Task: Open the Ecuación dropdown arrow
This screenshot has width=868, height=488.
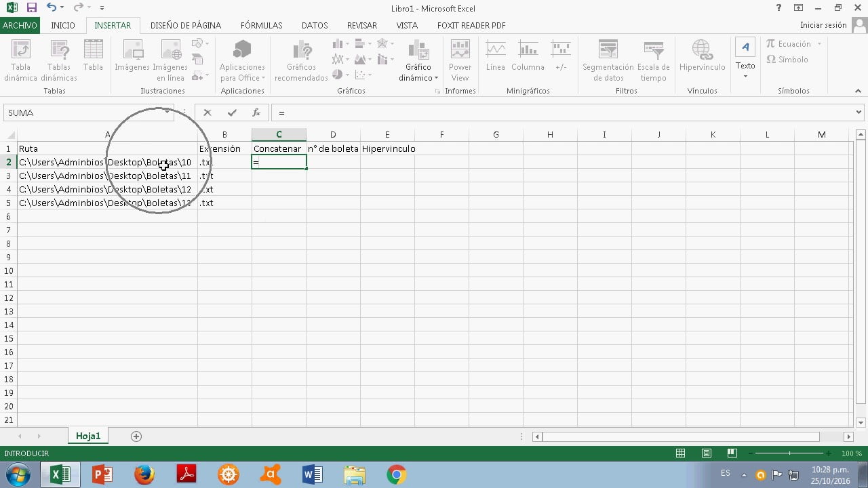Action: pyautogui.click(x=819, y=44)
